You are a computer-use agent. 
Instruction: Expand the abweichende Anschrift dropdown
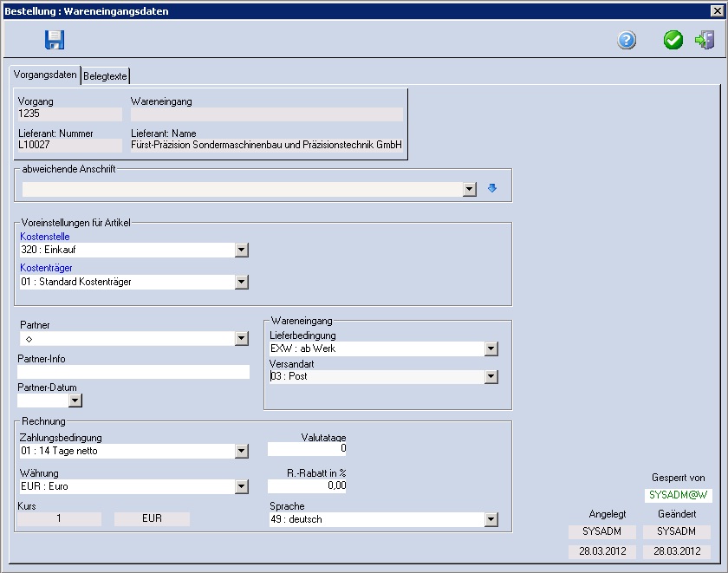470,189
